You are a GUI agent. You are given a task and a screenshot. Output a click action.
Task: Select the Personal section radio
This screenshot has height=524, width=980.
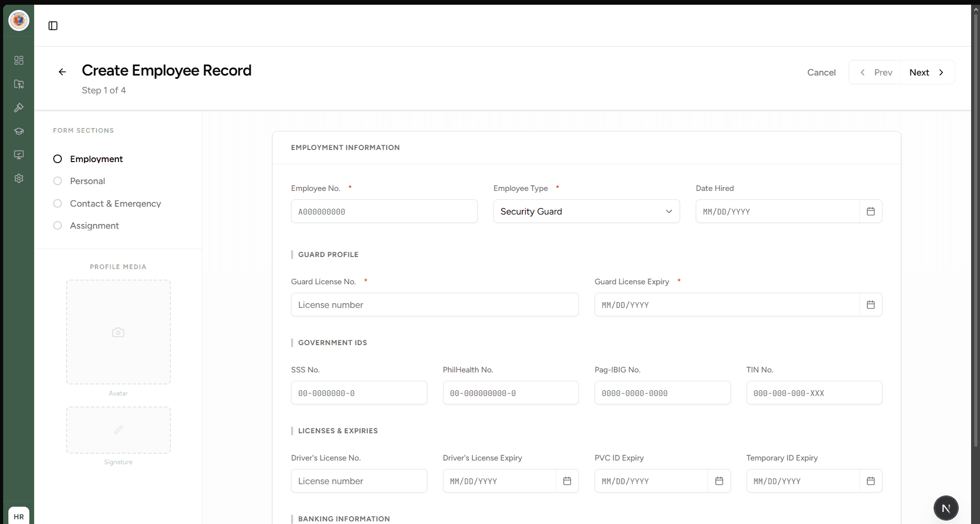pyautogui.click(x=58, y=181)
